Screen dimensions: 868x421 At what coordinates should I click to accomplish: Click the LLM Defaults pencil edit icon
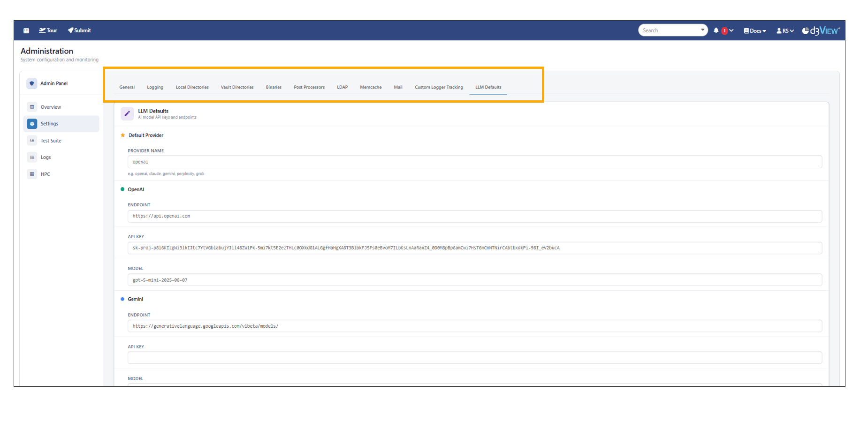click(127, 113)
